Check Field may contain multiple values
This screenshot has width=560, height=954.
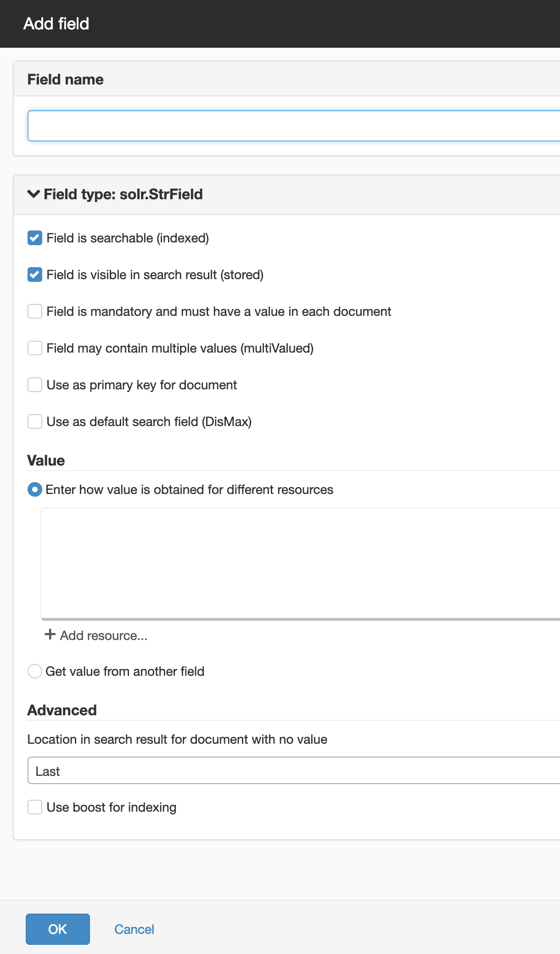tap(35, 348)
